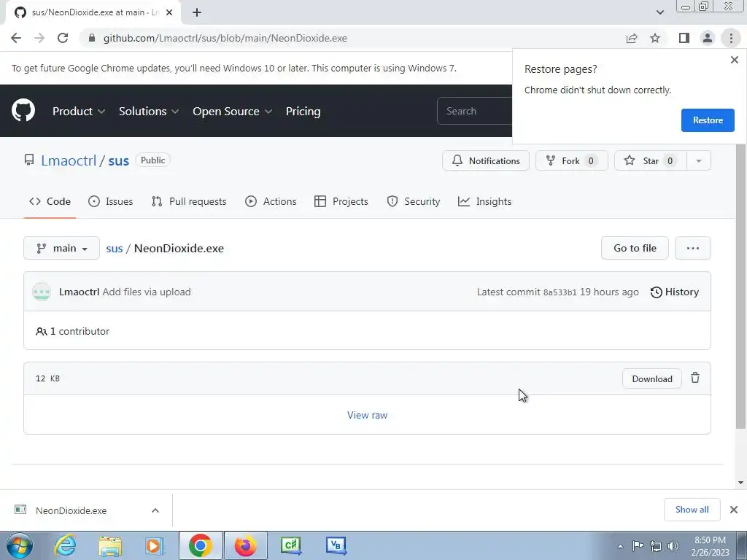Open commit 8a533b1 link
Viewport: 747px width, 560px height.
[x=560, y=292]
